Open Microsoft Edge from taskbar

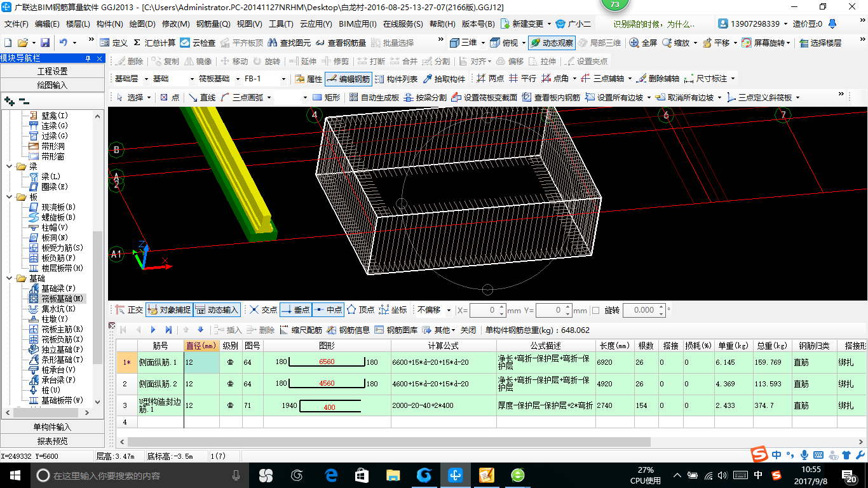click(331, 475)
